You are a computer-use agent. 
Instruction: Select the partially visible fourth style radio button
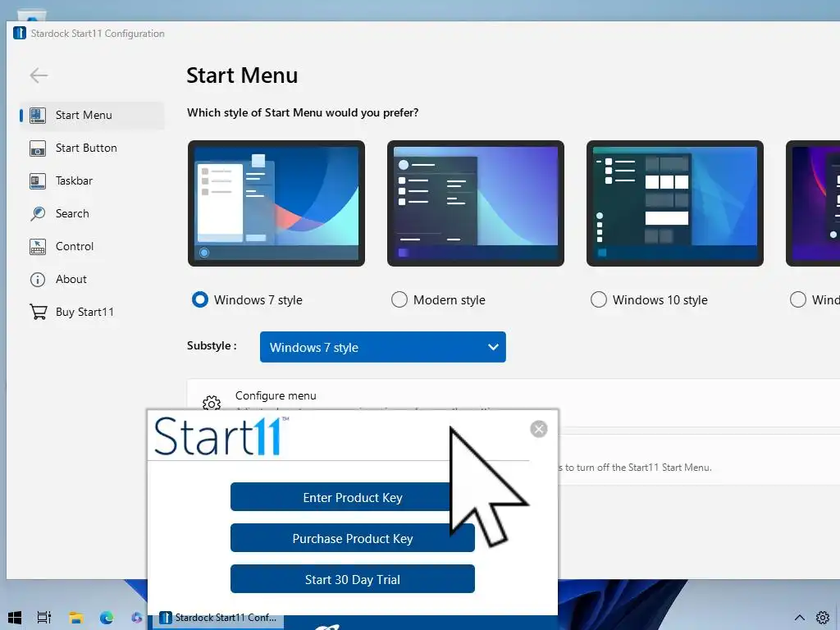pos(797,299)
